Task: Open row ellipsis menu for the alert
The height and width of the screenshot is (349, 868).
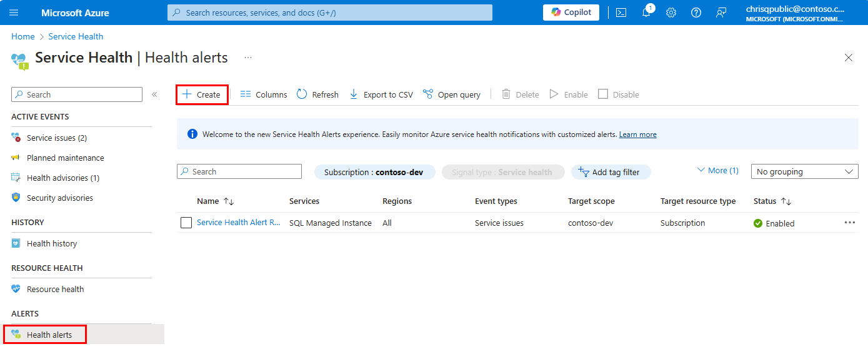Action: 849,223
